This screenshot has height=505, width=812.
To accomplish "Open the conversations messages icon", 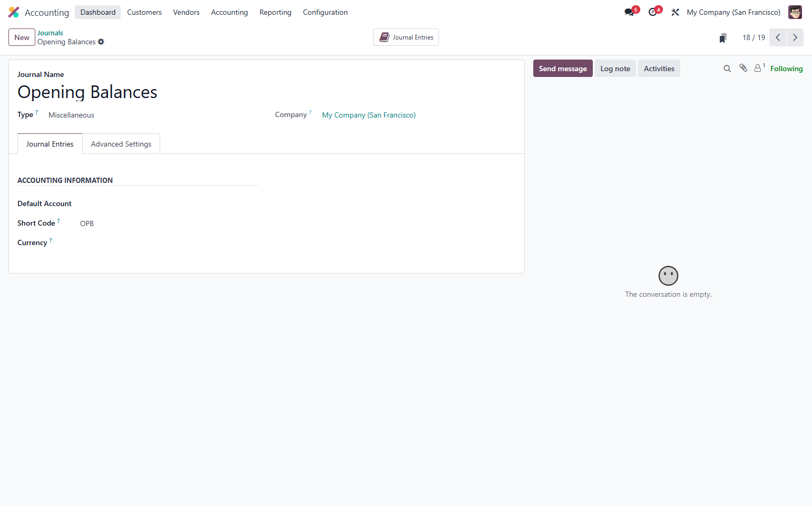I will [x=629, y=12].
